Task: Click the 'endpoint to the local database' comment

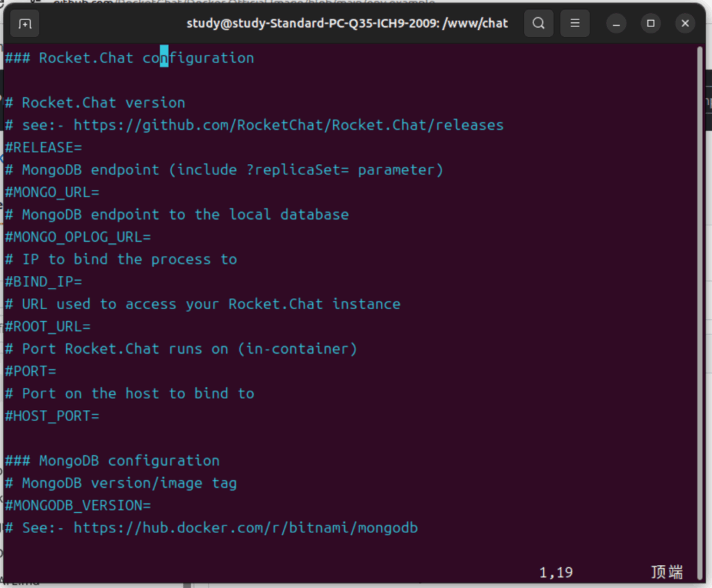Action: [x=177, y=214]
